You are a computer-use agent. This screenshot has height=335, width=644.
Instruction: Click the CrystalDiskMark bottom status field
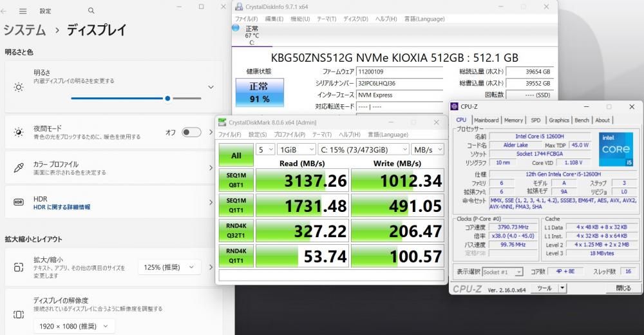332,275
